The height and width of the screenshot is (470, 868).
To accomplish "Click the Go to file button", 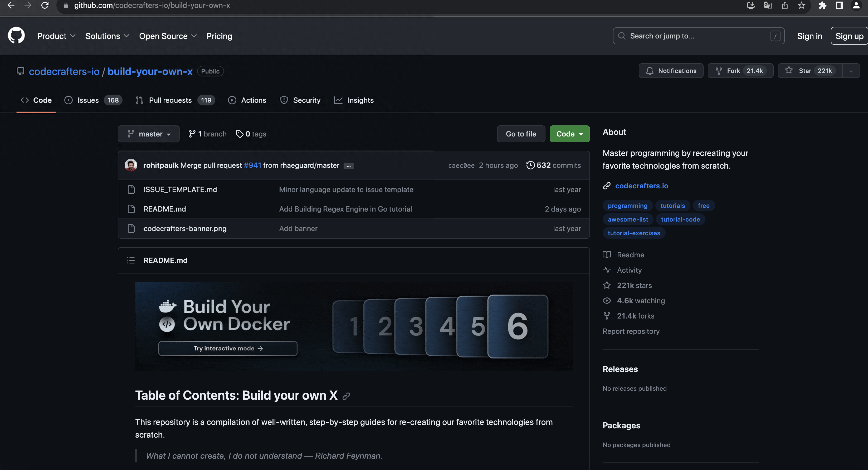I will (521, 134).
